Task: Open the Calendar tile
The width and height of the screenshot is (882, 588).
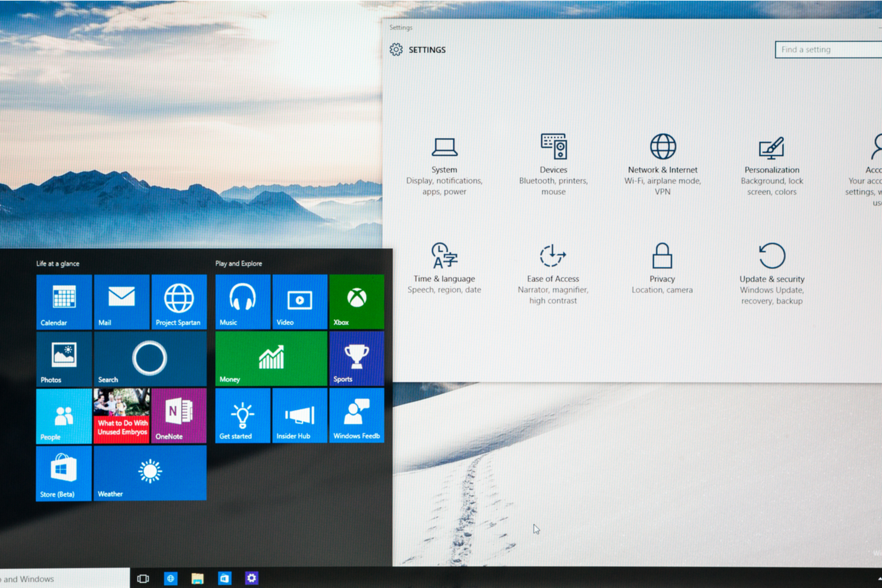Action: click(x=64, y=302)
